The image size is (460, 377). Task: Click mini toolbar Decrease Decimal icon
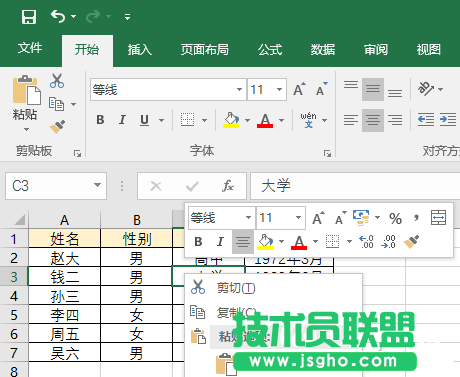click(x=389, y=242)
